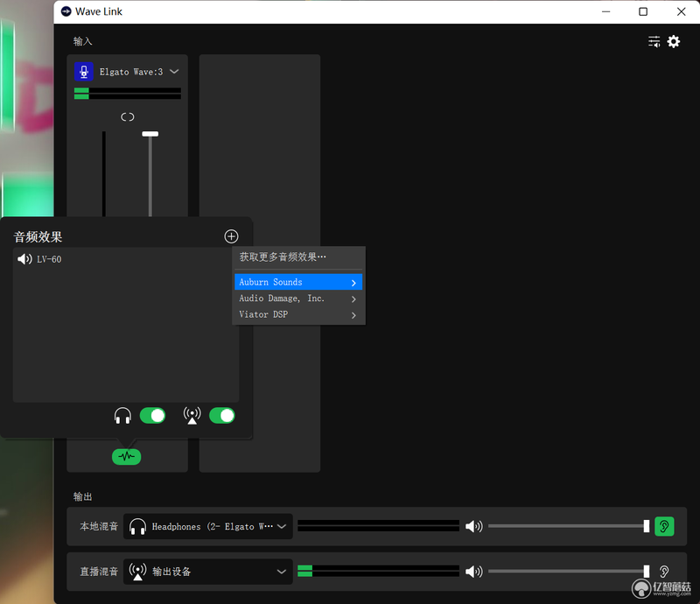Open the settings gear in Wave Link
This screenshot has width=700, height=604.
pos(673,41)
